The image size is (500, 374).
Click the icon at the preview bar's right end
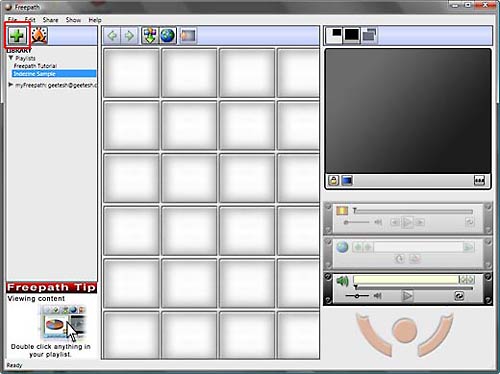[479, 180]
